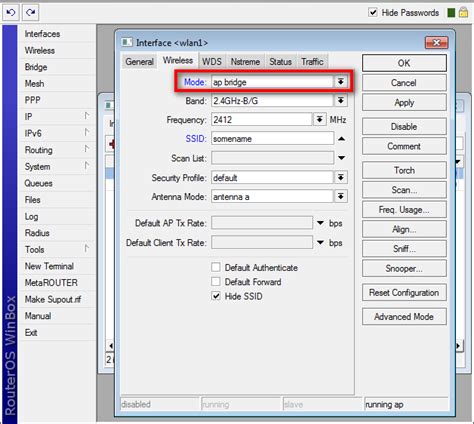Select the Wireless tab

[178, 60]
